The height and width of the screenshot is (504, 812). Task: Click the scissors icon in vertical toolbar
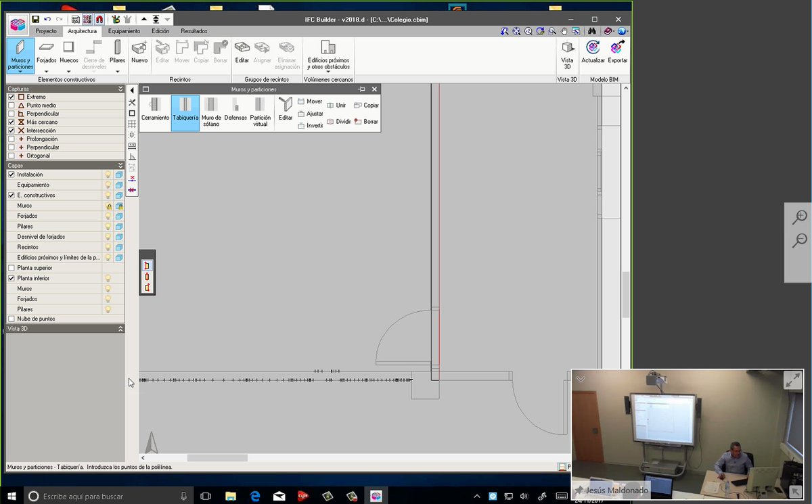pos(132,102)
